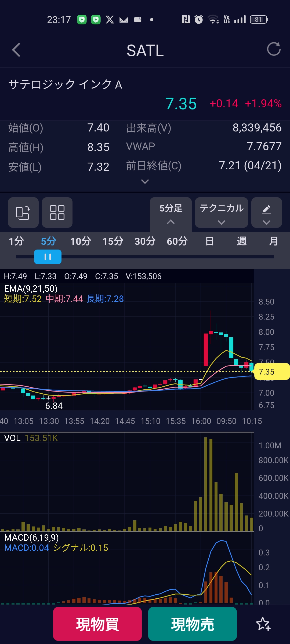
Task: Collapse the 5分足 timeframe selector
Action: [171, 213]
